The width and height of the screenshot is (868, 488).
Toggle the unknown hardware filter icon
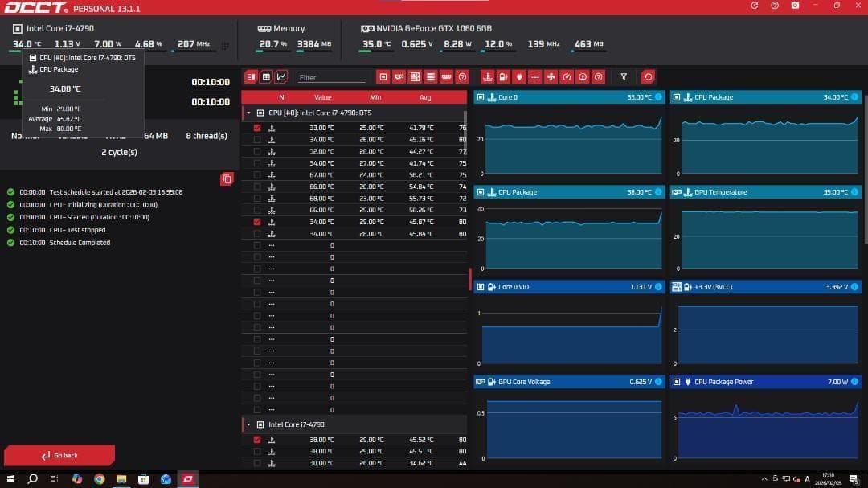click(x=462, y=77)
